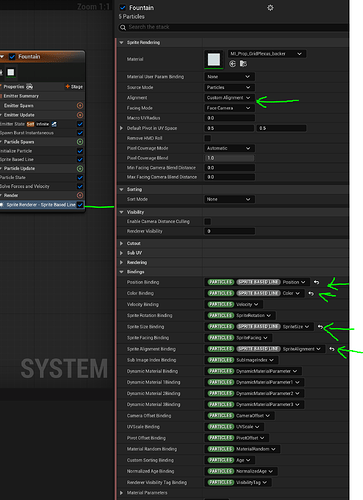The height and width of the screenshot is (500, 363).
Task: Click the Search the stack field
Action: click(233, 27)
